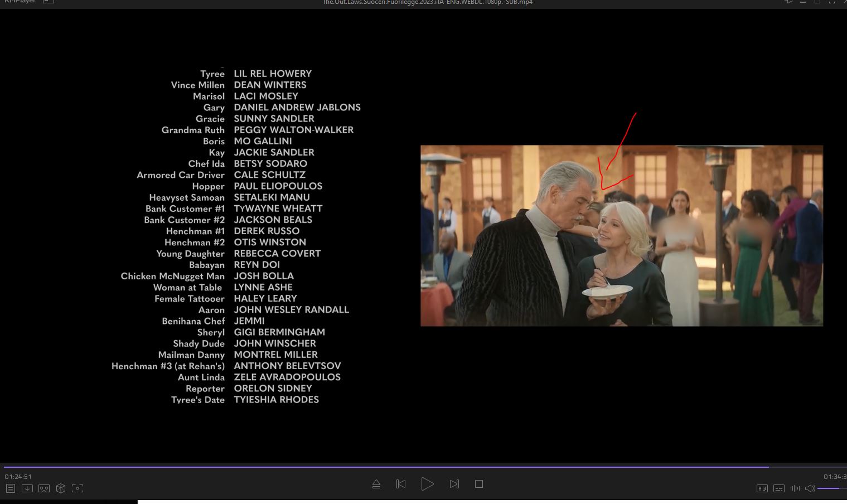Click the total duration time display

pyautogui.click(x=835, y=477)
